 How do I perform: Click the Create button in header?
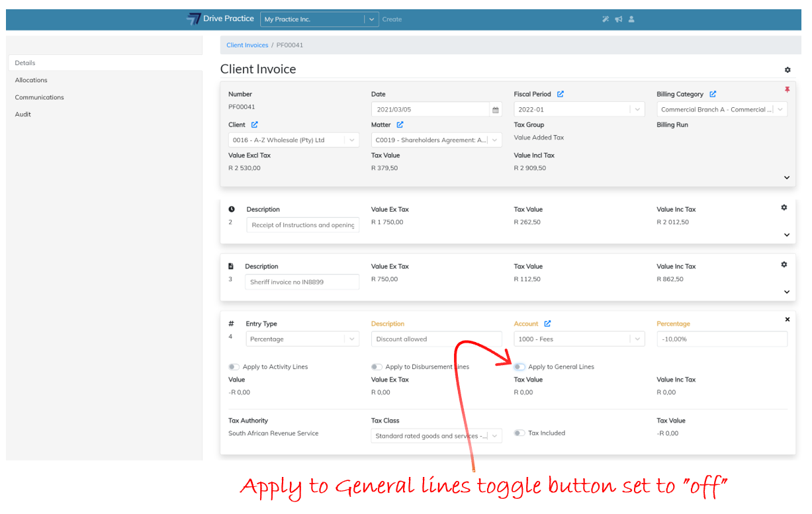(392, 19)
